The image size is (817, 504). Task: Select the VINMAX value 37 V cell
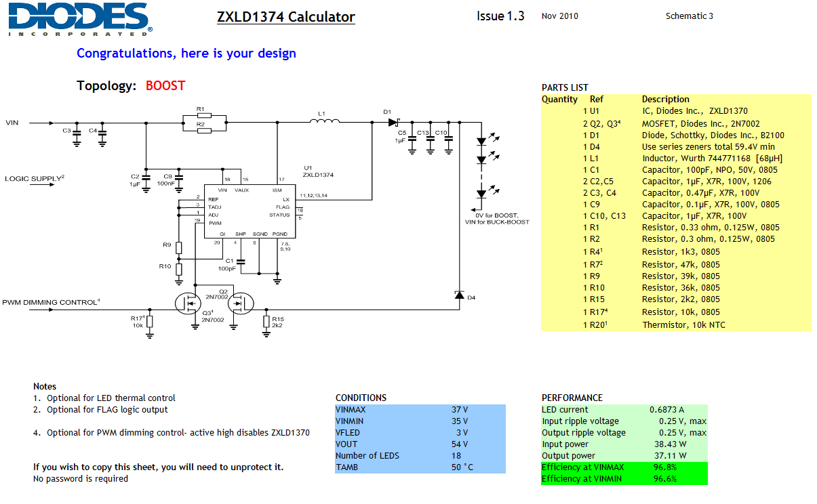[460, 409]
